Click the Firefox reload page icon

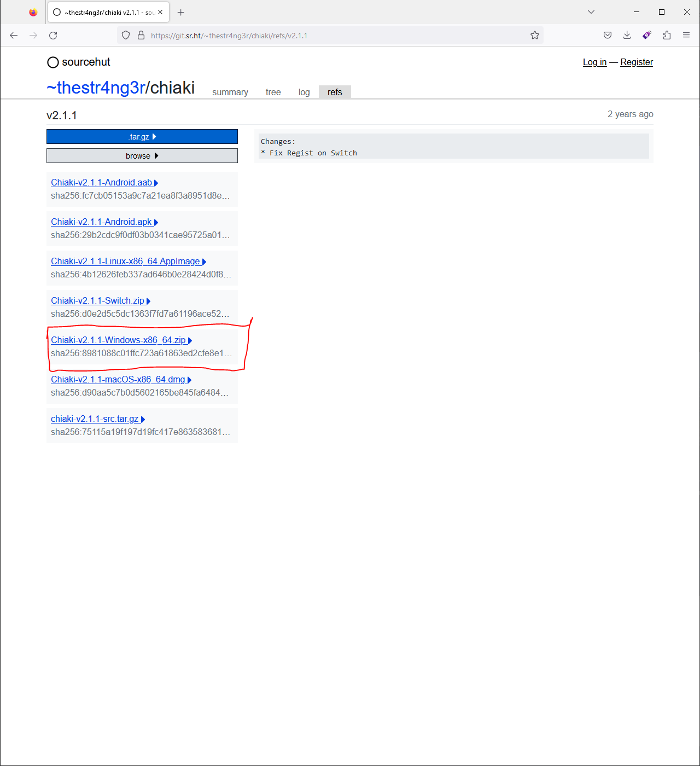click(x=53, y=36)
